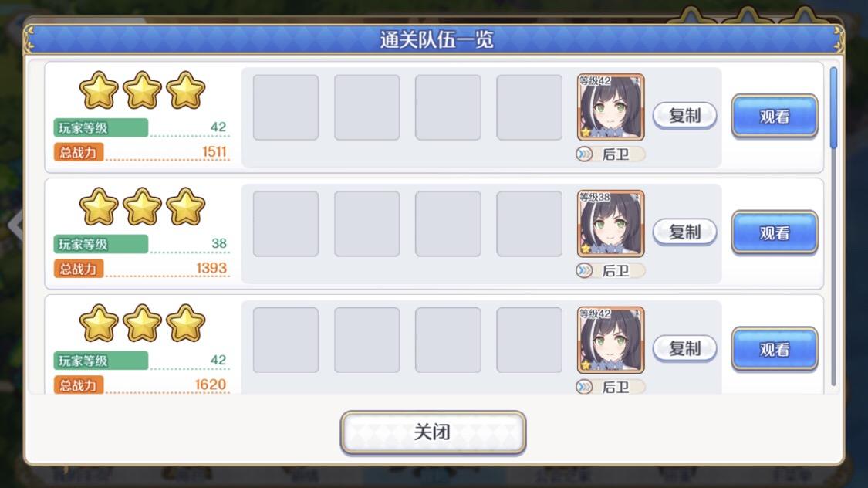Click 总战力 label showing 1393

(79, 269)
